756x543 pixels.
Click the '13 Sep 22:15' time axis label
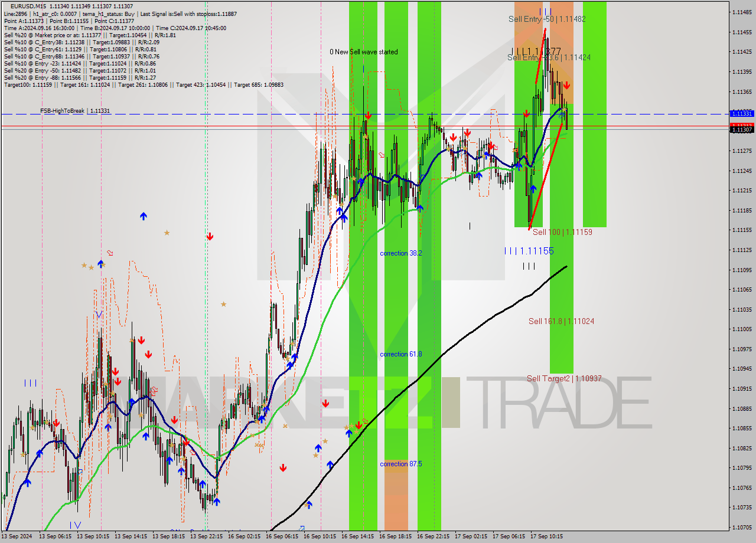(x=206, y=537)
